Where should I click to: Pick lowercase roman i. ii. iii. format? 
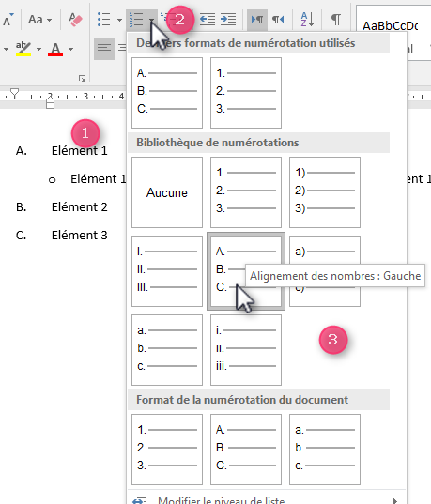(246, 350)
